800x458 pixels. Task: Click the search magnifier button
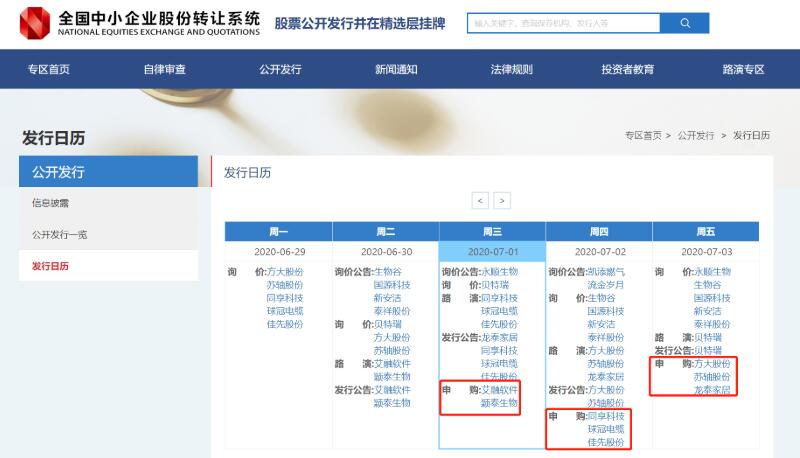685,22
